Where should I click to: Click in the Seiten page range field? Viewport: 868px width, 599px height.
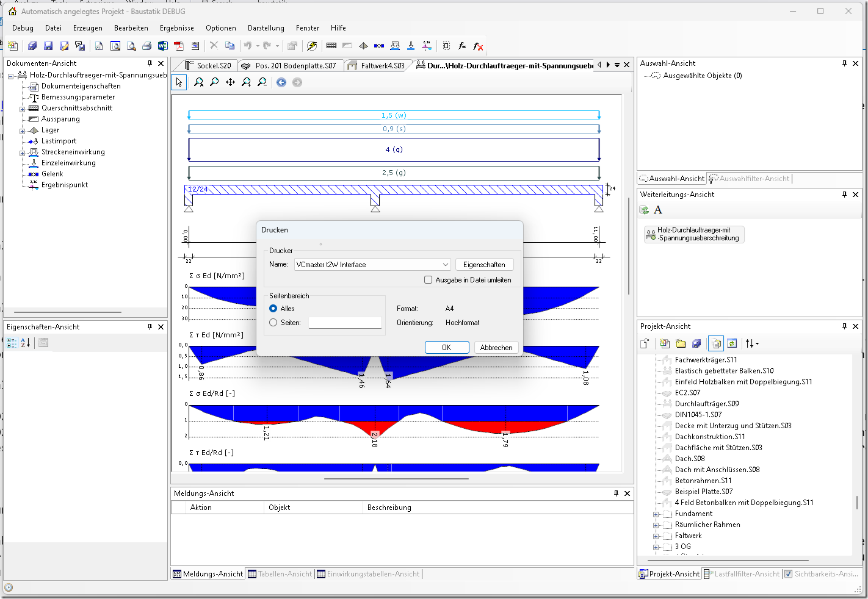[x=345, y=323]
